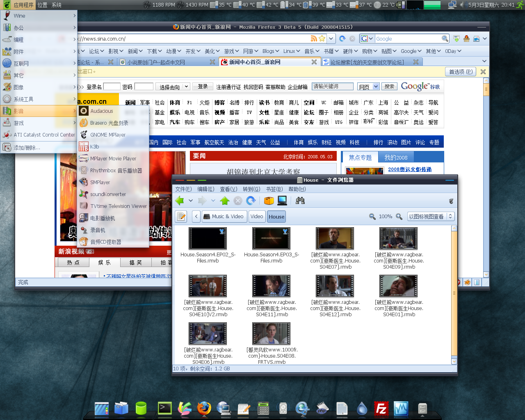This screenshot has height=420, width=525.
Task: Click the 20:41 date and time clock
Action: coord(491,5)
